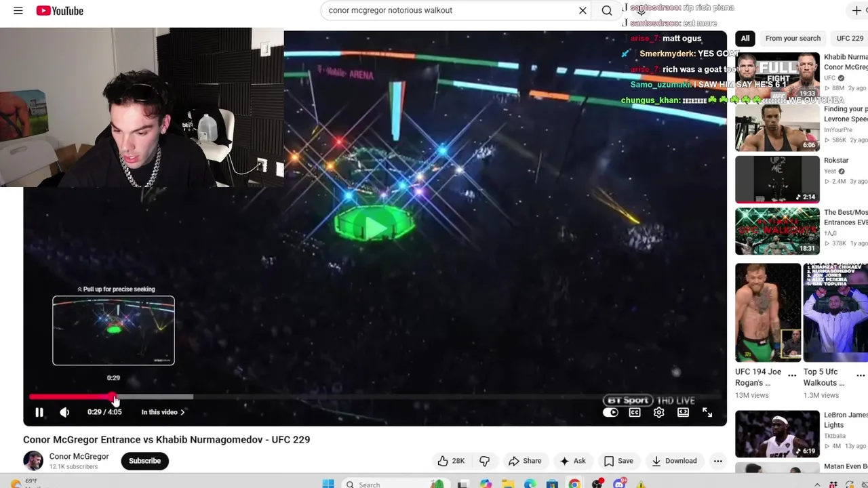
Task: Open the 'Rokstar' video by Yeat
Action: (x=836, y=160)
